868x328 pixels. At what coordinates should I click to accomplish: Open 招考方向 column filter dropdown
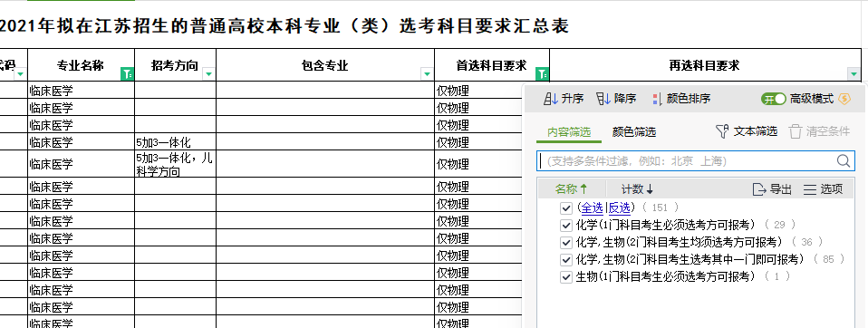point(208,73)
